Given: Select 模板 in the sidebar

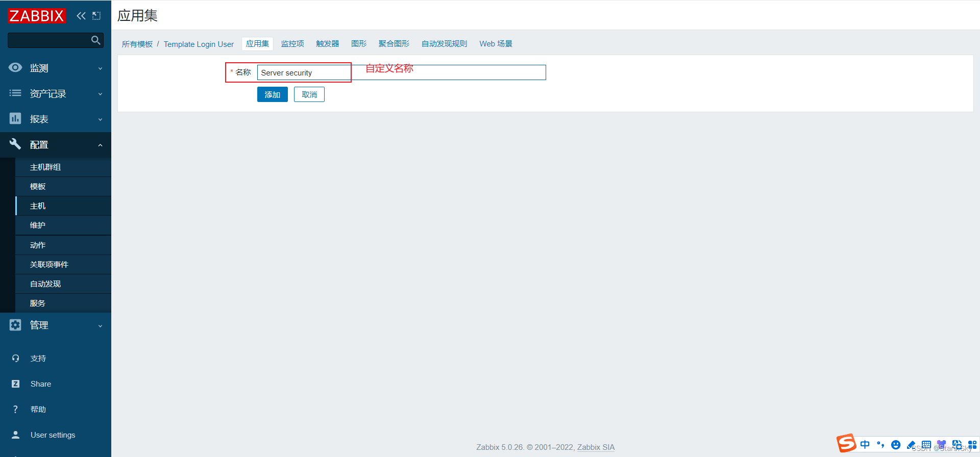Looking at the screenshot, I should tap(38, 187).
